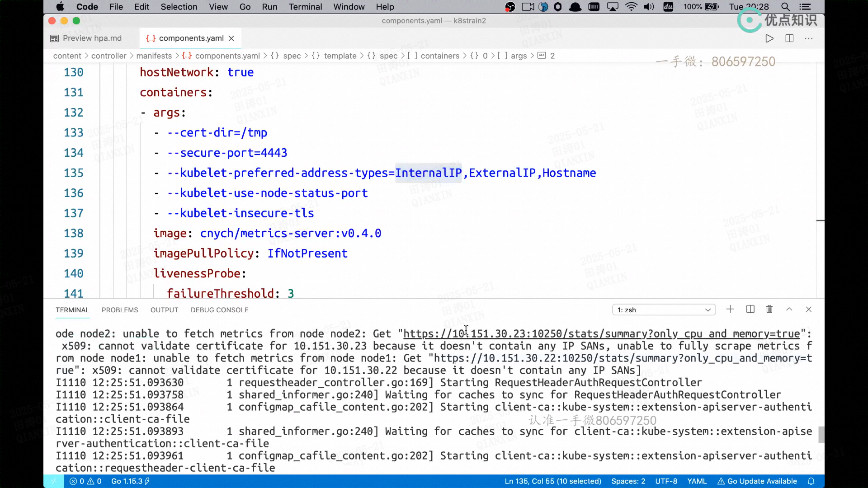Click the Run file play icon
Screen dimensions: 868x488
click(x=769, y=38)
